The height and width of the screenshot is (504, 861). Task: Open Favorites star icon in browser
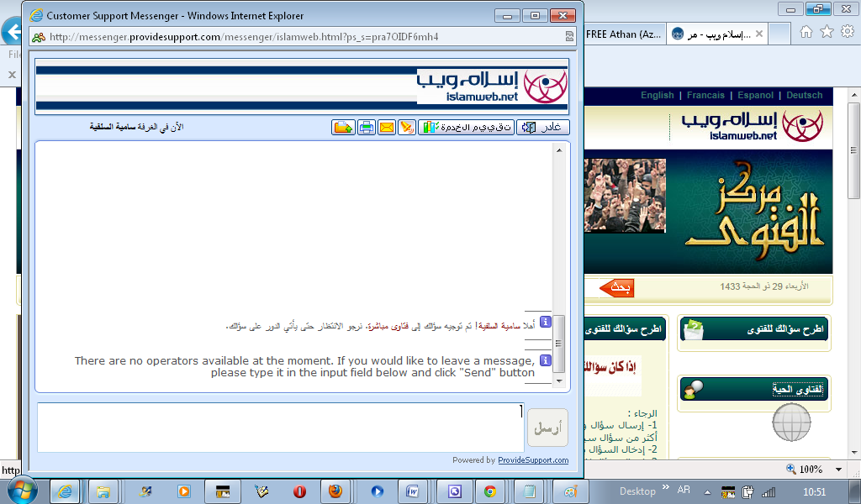coord(827,32)
